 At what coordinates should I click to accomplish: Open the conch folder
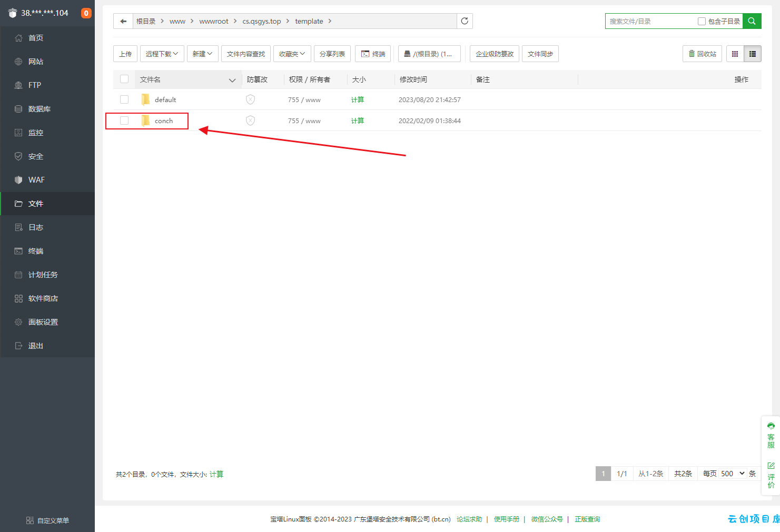tap(164, 121)
